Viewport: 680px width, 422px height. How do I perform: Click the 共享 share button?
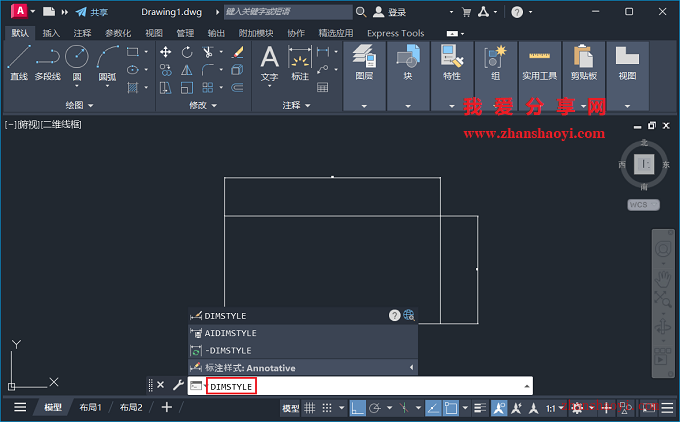coord(92,12)
